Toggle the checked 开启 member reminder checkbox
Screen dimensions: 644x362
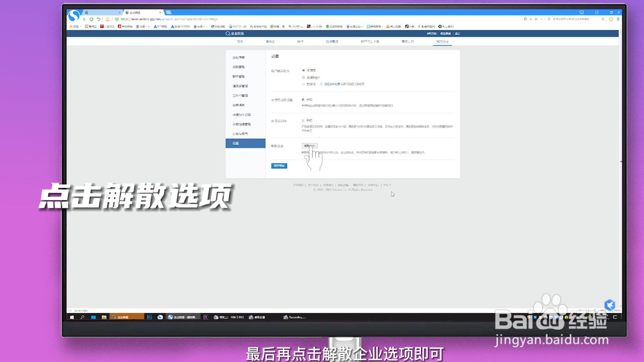point(303,99)
